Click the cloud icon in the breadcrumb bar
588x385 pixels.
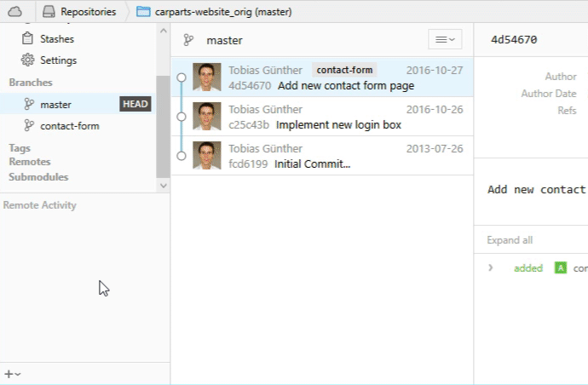(15, 12)
